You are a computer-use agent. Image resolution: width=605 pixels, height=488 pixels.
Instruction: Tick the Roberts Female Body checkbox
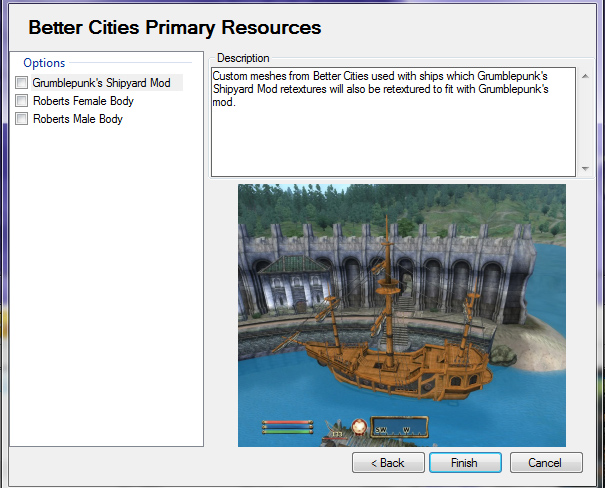click(x=21, y=101)
